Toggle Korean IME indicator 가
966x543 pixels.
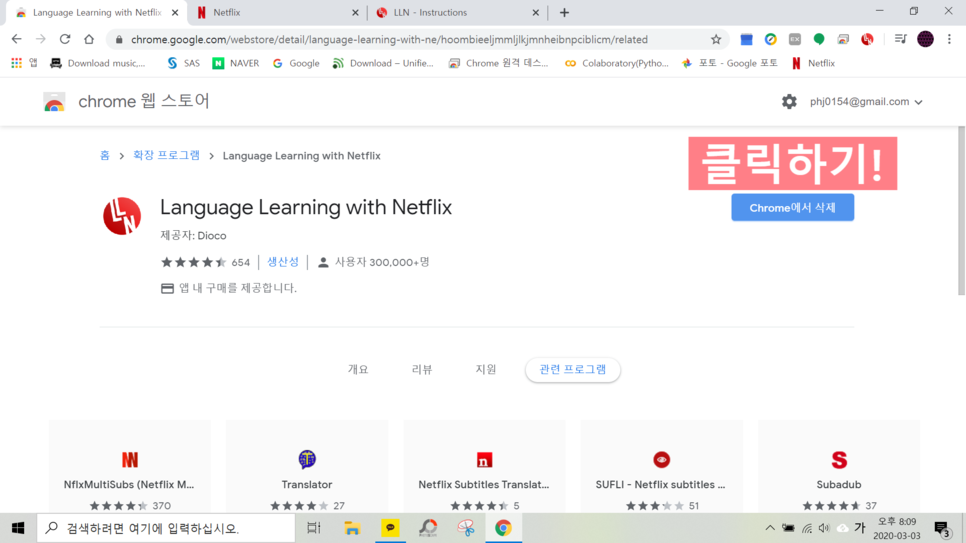pyautogui.click(x=860, y=528)
